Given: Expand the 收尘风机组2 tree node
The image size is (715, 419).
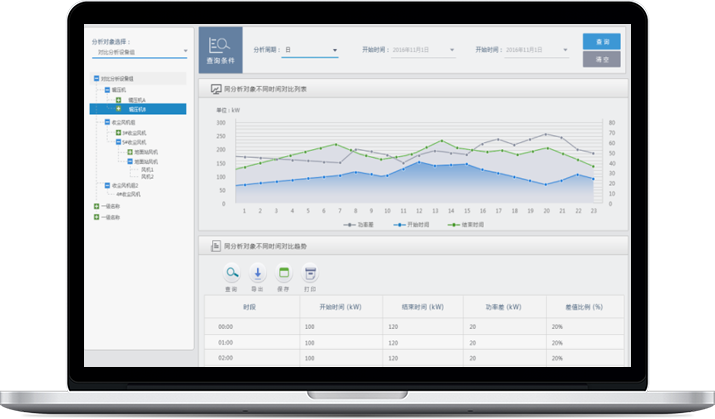Looking at the screenshot, I should point(107,185).
